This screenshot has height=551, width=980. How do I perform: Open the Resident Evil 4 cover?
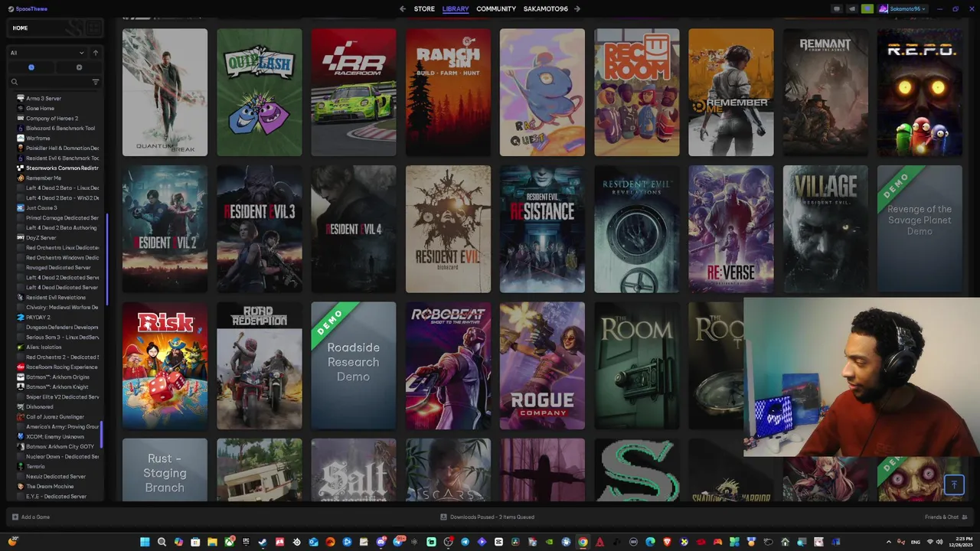tap(354, 229)
